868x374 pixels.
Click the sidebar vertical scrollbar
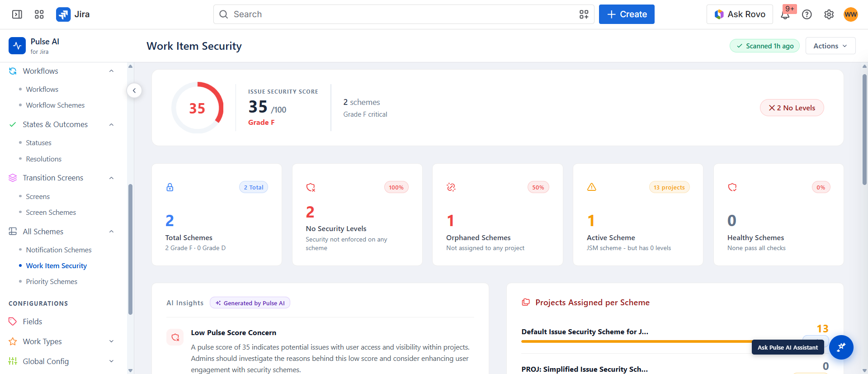[130, 249]
